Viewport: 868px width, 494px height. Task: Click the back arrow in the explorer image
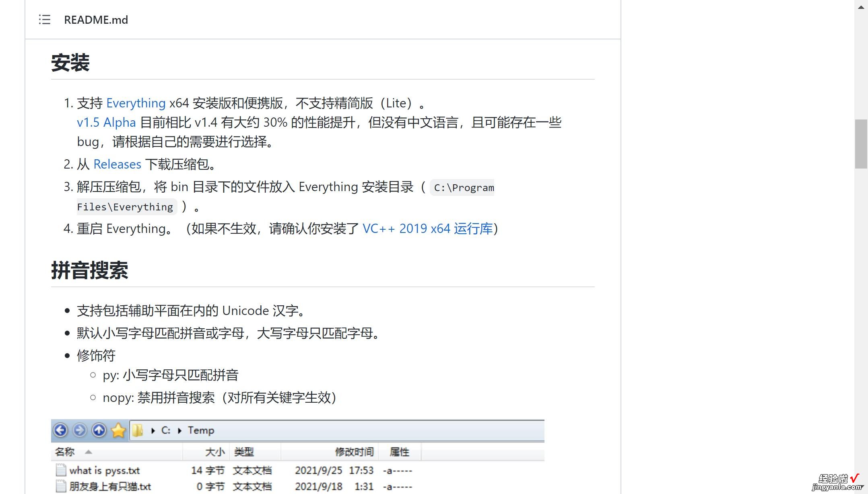coord(60,430)
